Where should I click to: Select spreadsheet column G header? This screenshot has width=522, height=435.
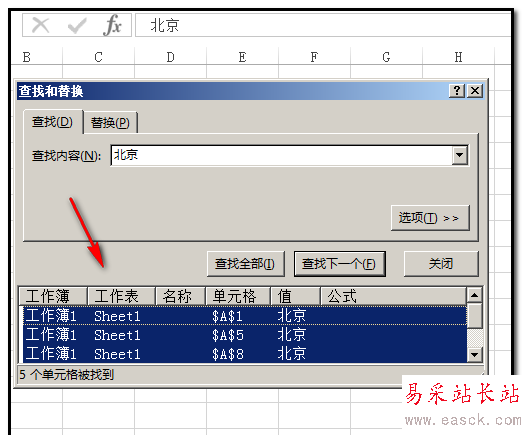pyautogui.click(x=386, y=57)
